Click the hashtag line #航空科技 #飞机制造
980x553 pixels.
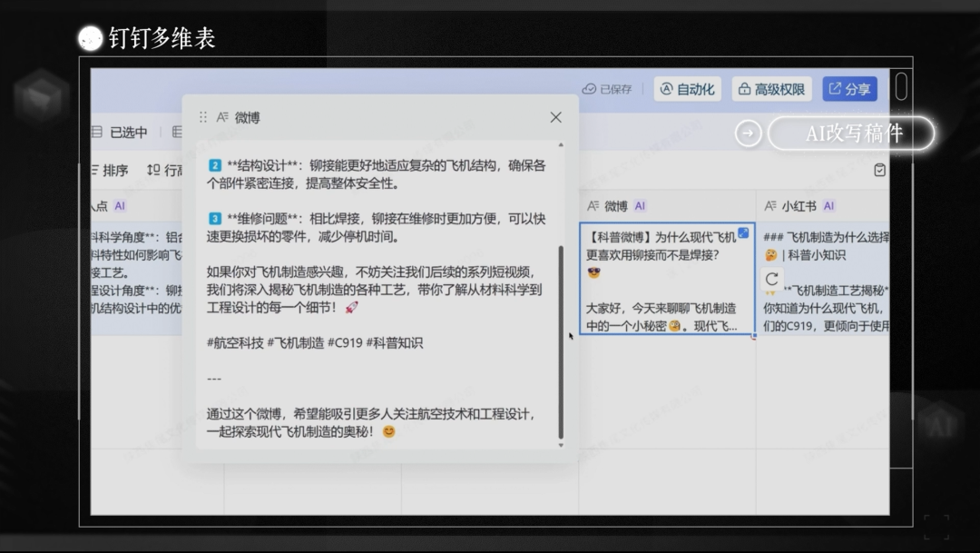click(x=314, y=343)
